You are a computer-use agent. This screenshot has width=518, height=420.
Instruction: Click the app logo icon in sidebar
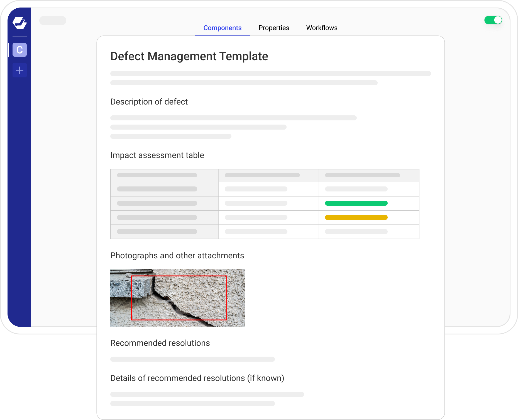point(19,23)
